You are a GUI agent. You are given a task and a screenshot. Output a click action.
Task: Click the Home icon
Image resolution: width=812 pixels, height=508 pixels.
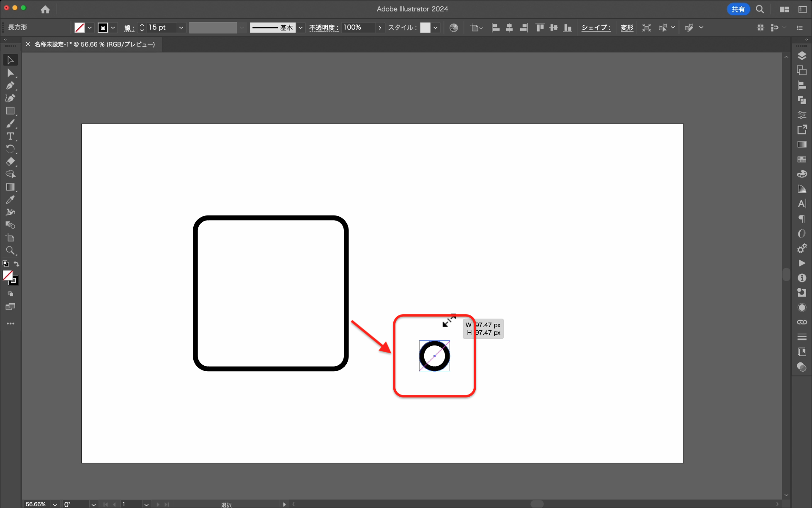45,9
